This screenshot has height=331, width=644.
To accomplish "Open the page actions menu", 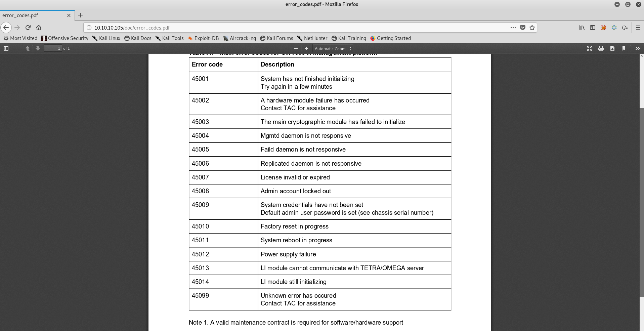I will (x=513, y=28).
